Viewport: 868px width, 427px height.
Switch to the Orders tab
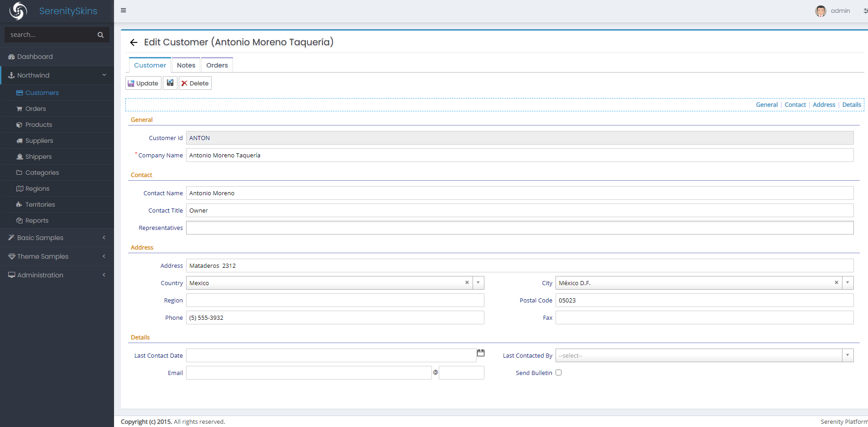point(217,65)
